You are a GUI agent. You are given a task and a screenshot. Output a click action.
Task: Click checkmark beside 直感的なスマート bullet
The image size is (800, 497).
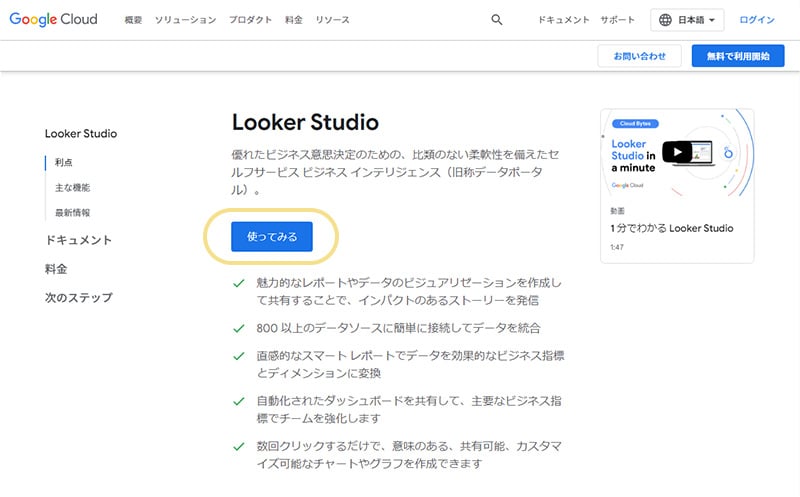(239, 356)
